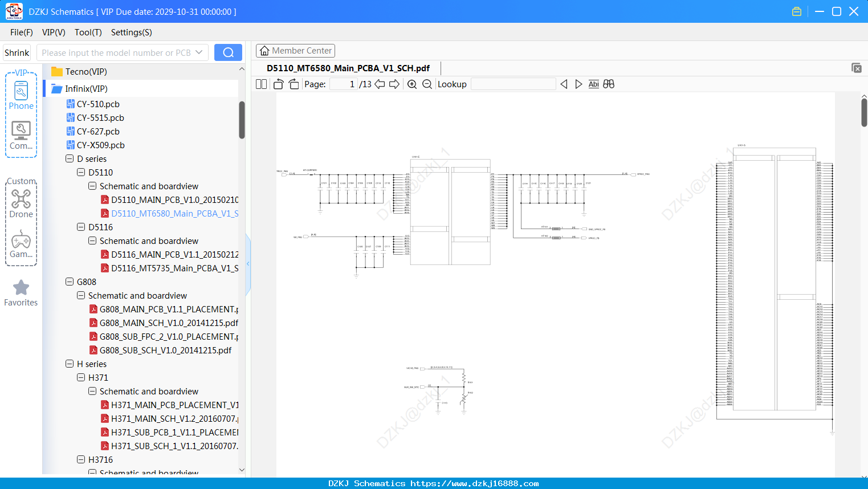Open D5116_MAIN_PCB_V1.1 PDF file
This screenshot has width=868, height=489.
click(x=170, y=255)
